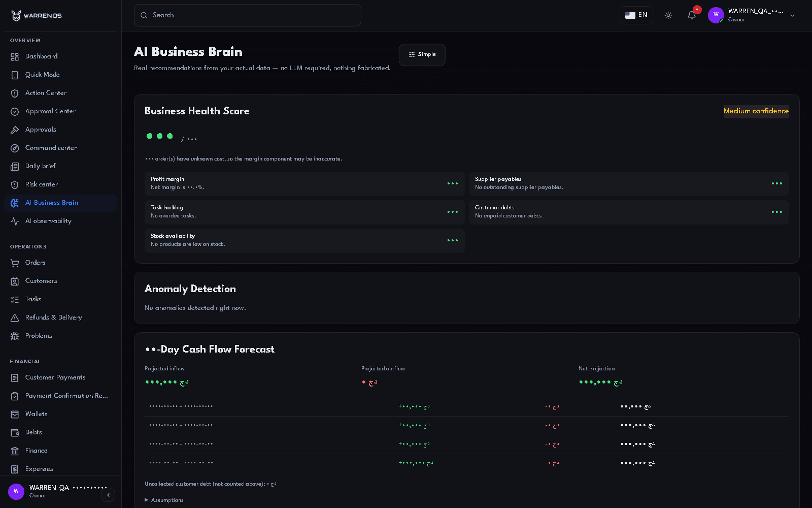Open Payment Confirmation Re... page

[60, 396]
